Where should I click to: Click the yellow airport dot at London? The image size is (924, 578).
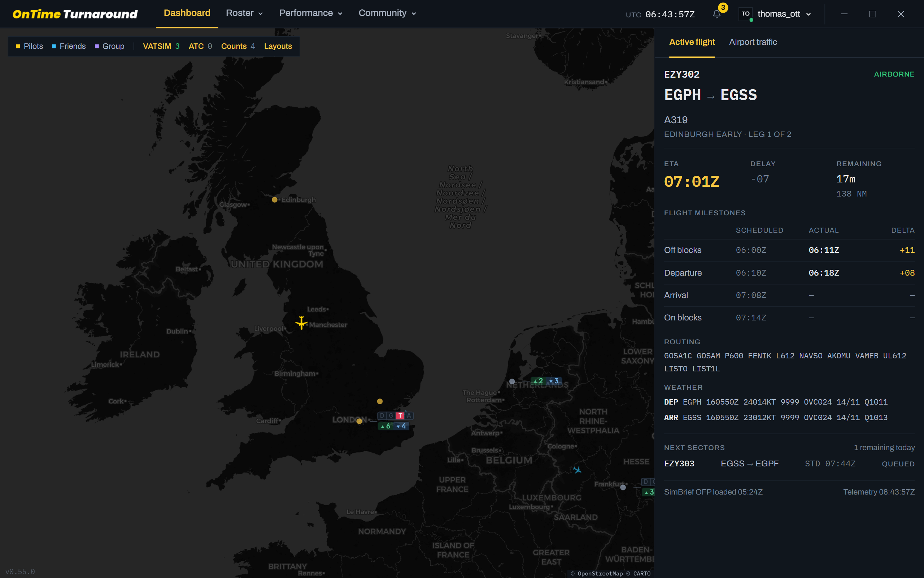point(359,421)
